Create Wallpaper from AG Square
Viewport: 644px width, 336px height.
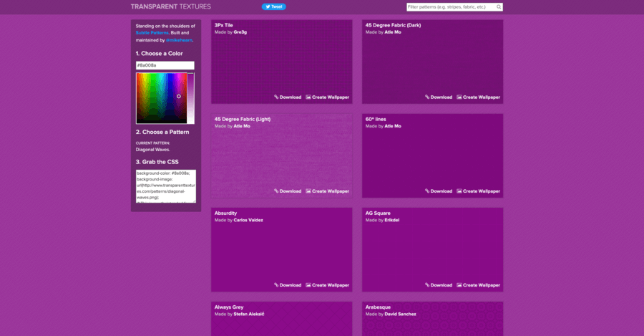(479, 285)
